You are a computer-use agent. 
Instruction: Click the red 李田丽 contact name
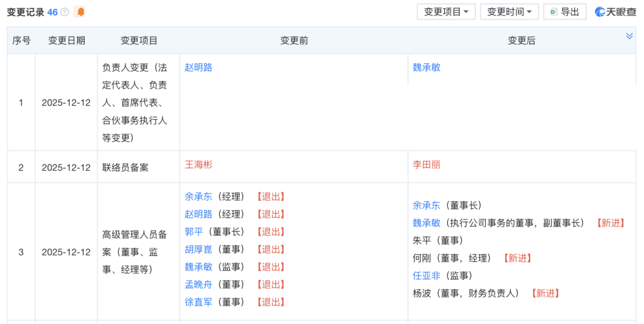coord(426,164)
